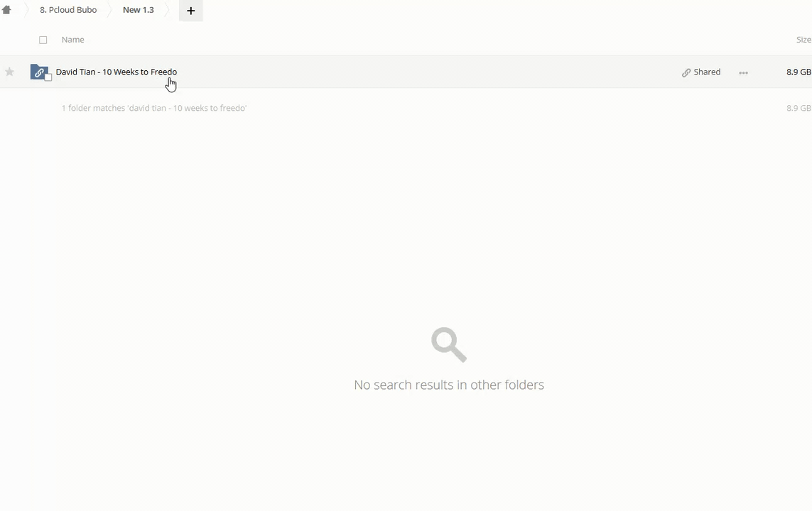Click the total 8.9 GB summary value
Image resolution: width=812 pixels, height=511 pixels.
pyautogui.click(x=799, y=108)
